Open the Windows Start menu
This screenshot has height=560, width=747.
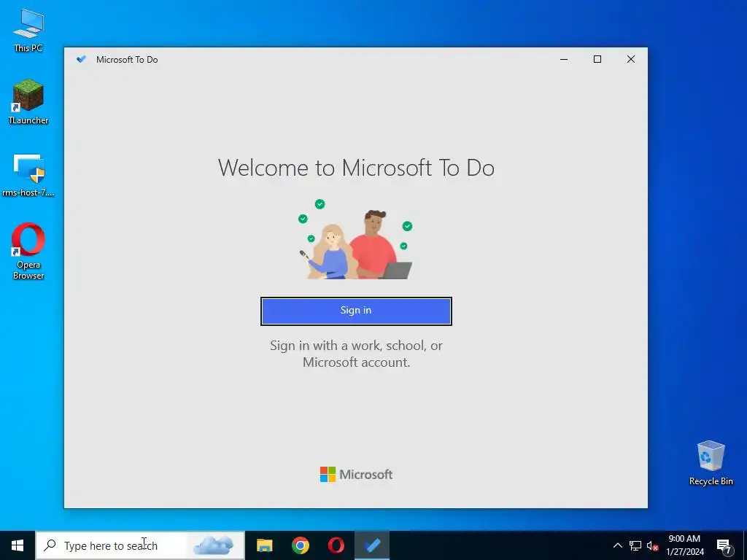18,545
